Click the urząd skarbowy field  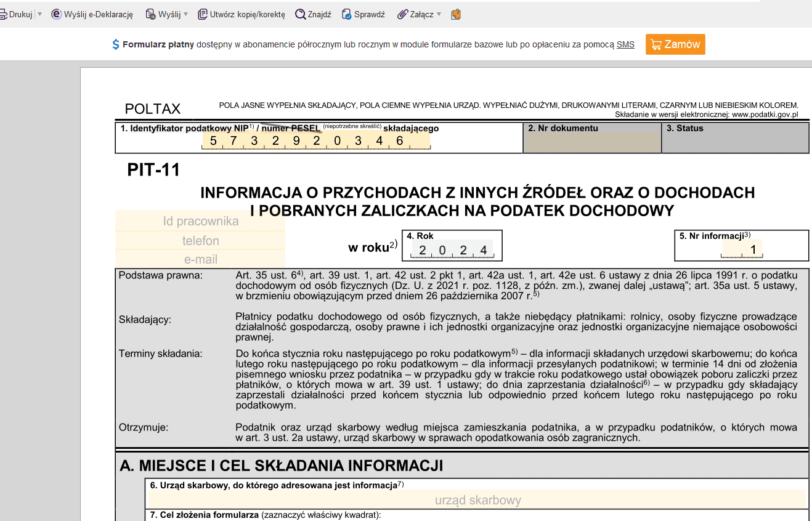coord(477,500)
